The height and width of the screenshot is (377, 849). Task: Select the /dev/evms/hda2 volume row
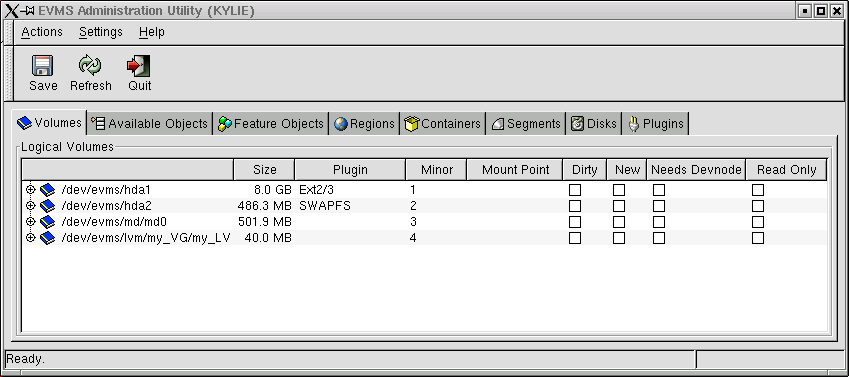point(424,206)
